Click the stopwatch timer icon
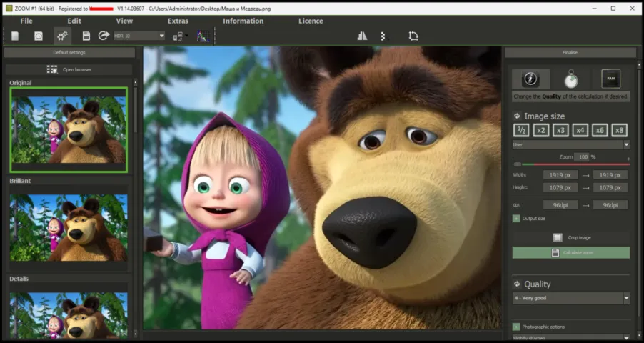 (x=571, y=79)
